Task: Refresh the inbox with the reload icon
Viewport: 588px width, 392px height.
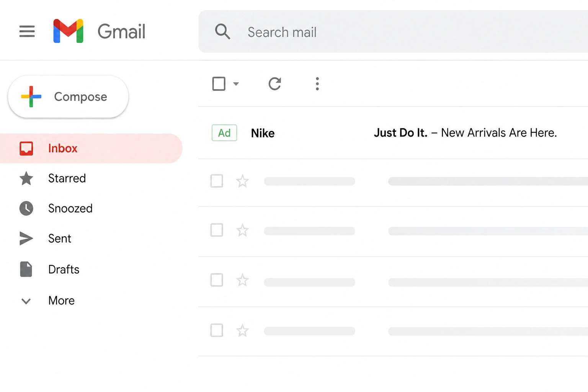Action: (x=275, y=83)
